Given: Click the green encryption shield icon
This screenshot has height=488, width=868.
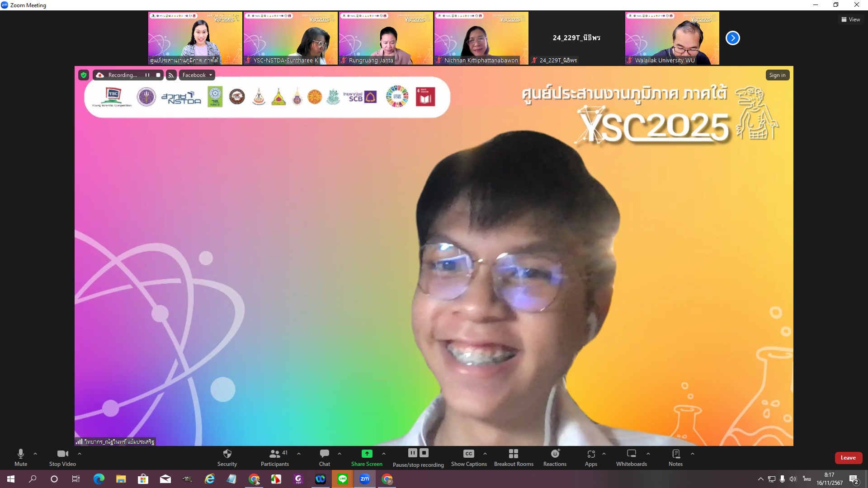Looking at the screenshot, I should pos(84,75).
